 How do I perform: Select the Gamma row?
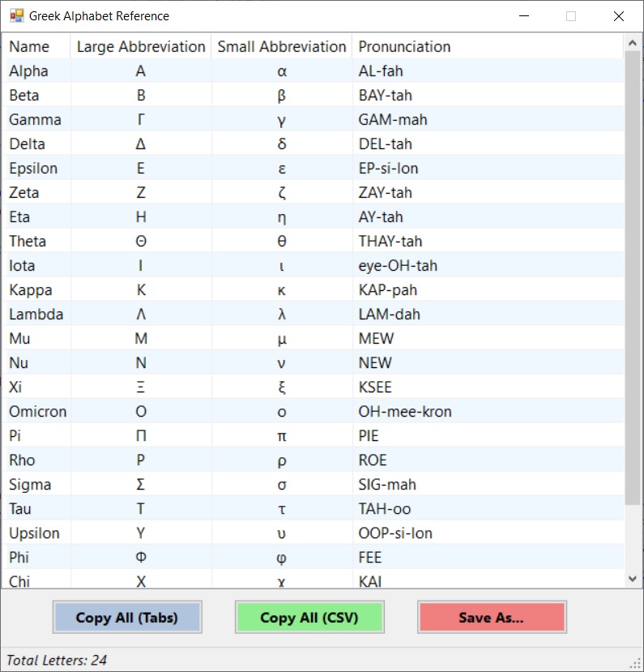pyautogui.click(x=35, y=120)
